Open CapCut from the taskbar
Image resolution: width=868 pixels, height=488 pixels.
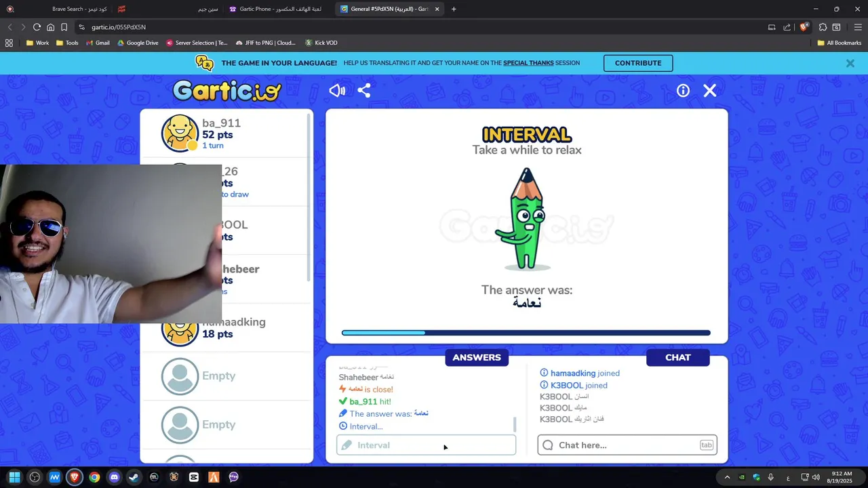[194, 477]
